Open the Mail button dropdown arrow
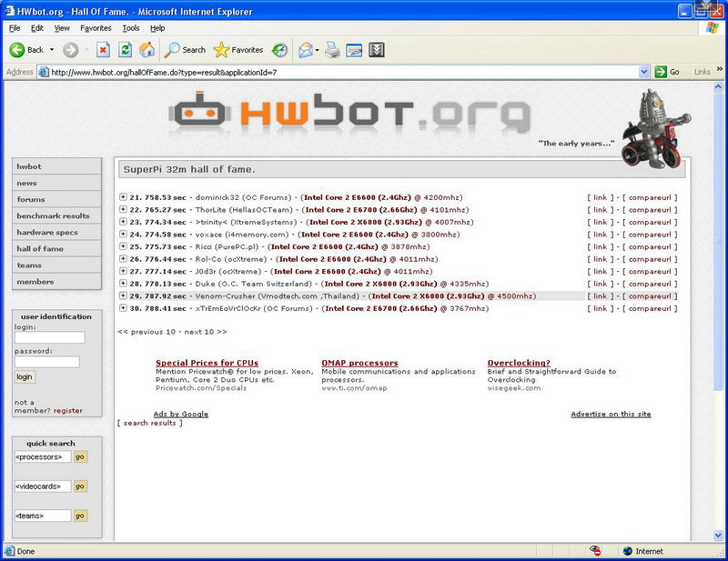The height and width of the screenshot is (561, 728). pyautogui.click(x=317, y=50)
